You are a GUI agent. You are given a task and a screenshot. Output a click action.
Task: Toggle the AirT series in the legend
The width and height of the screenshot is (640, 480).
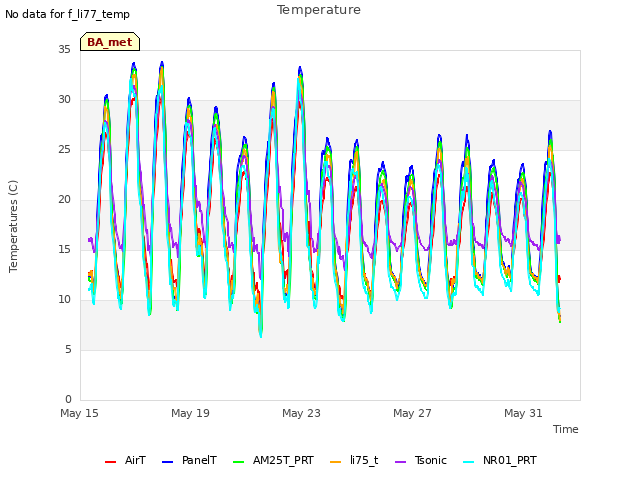point(125,460)
